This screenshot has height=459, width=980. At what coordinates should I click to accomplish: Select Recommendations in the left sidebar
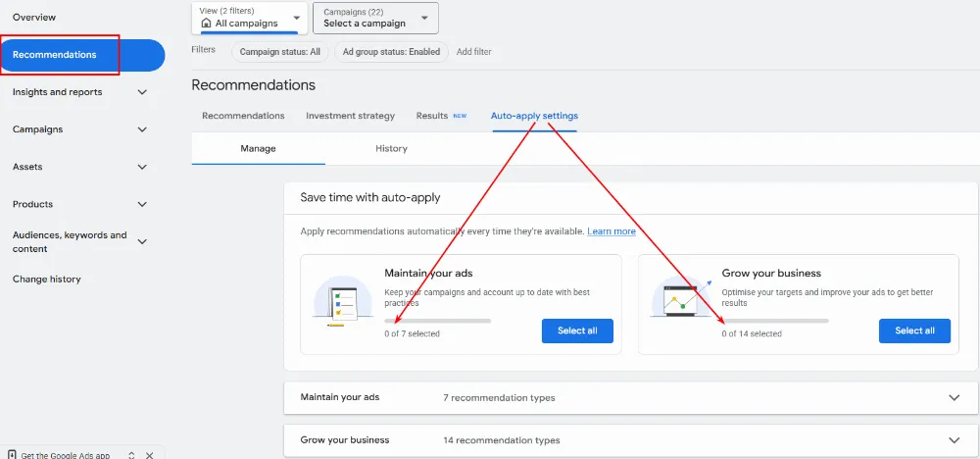pyautogui.click(x=82, y=55)
